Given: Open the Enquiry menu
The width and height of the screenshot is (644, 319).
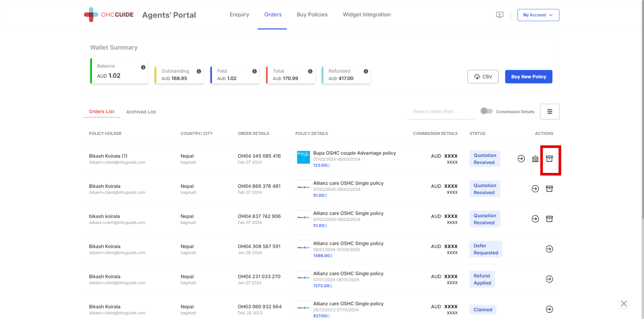Looking at the screenshot, I should [x=239, y=15].
